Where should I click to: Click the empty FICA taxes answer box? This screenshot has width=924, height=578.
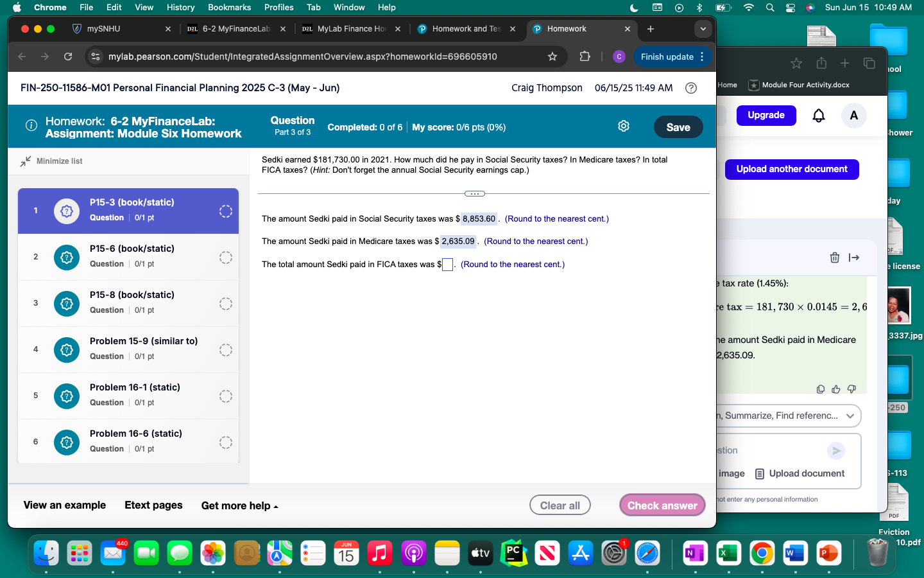447,264
